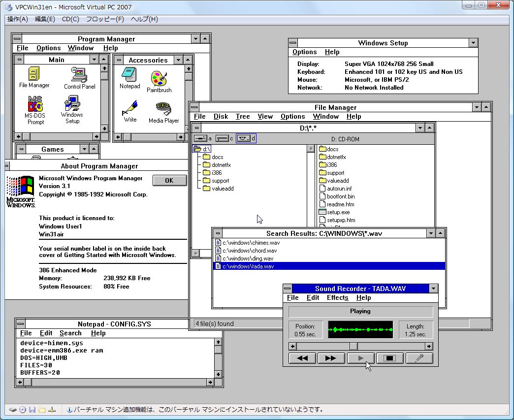Select bootfont.bin in file list
Viewport: 514px width, 420px height.
coord(337,196)
